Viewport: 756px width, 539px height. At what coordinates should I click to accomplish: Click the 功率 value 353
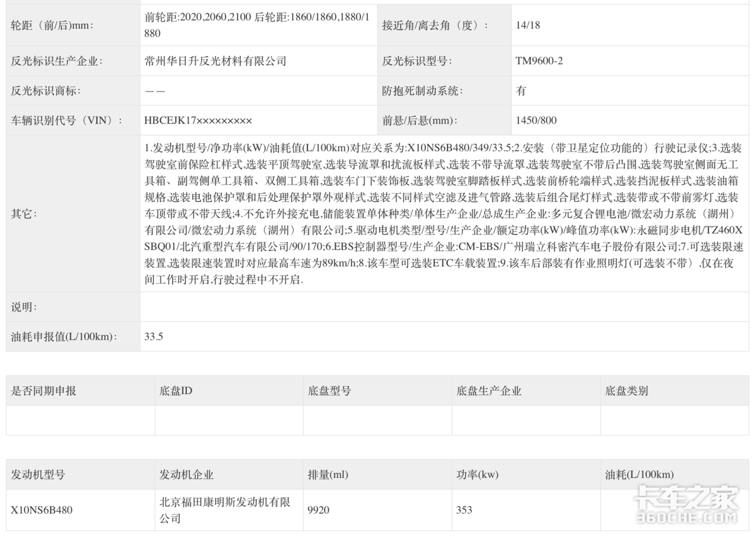tap(464, 510)
